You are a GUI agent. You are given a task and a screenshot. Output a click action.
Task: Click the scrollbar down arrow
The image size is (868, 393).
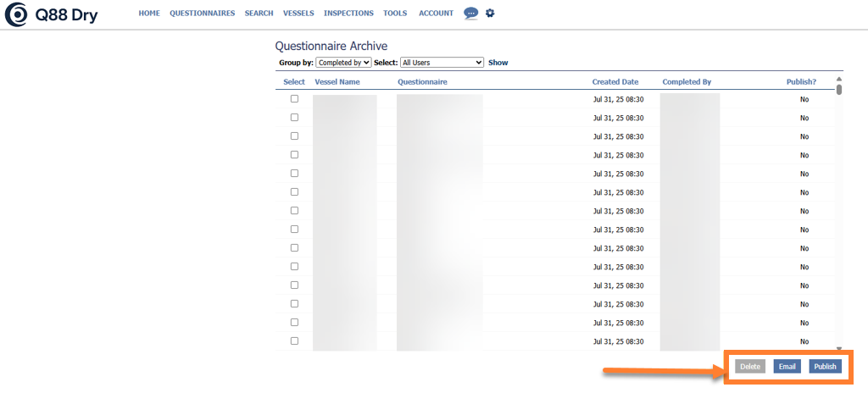(x=838, y=348)
